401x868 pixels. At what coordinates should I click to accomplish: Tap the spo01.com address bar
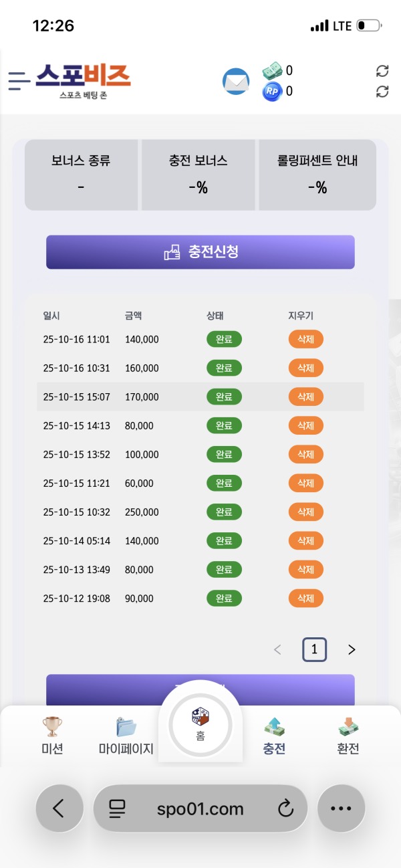tap(200, 808)
